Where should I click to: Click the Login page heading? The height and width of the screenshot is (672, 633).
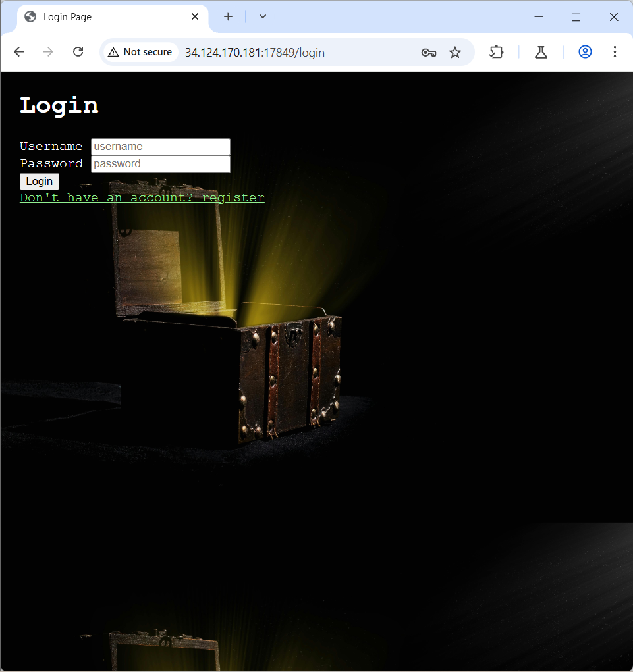point(59,105)
